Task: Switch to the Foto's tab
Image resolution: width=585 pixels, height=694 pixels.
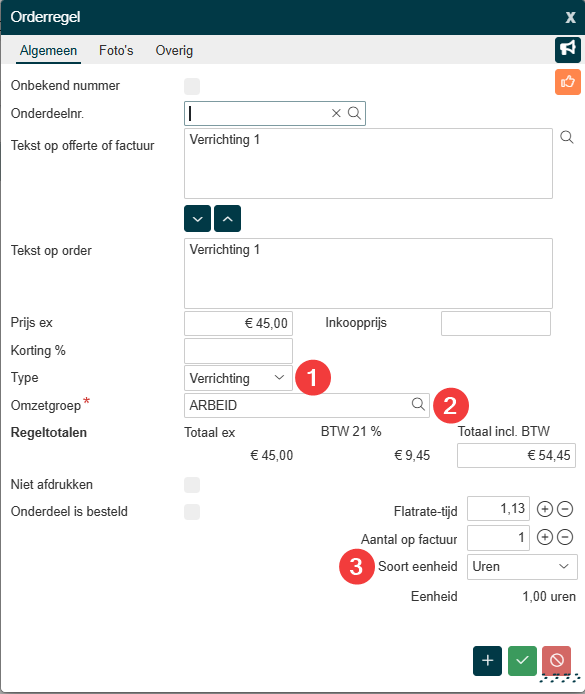Action: pos(116,50)
